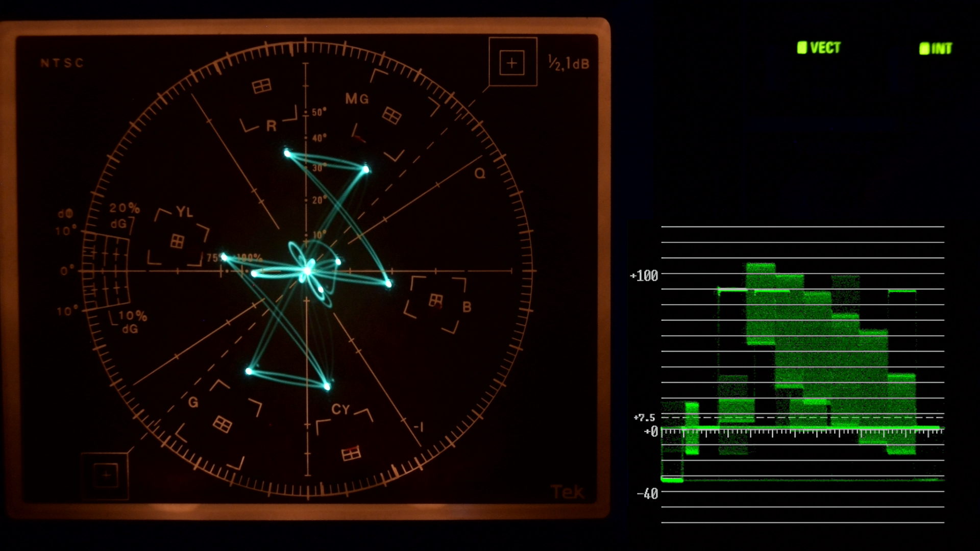The image size is (980, 551).
Task: Click the bottom-left crosshair box on graticule
Action: coord(106,475)
